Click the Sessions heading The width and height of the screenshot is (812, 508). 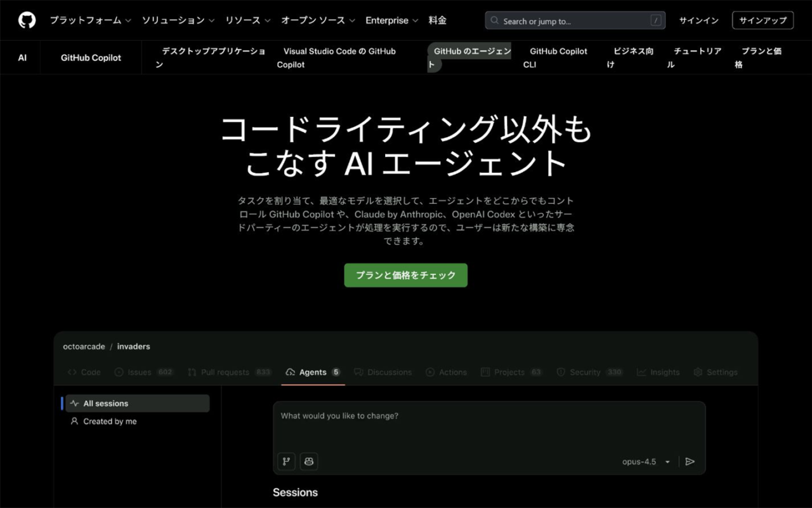tap(295, 492)
